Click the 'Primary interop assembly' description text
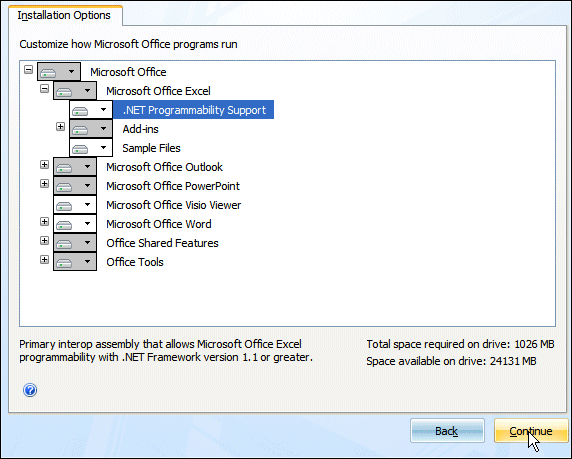This screenshot has height=459, width=572. (x=166, y=350)
